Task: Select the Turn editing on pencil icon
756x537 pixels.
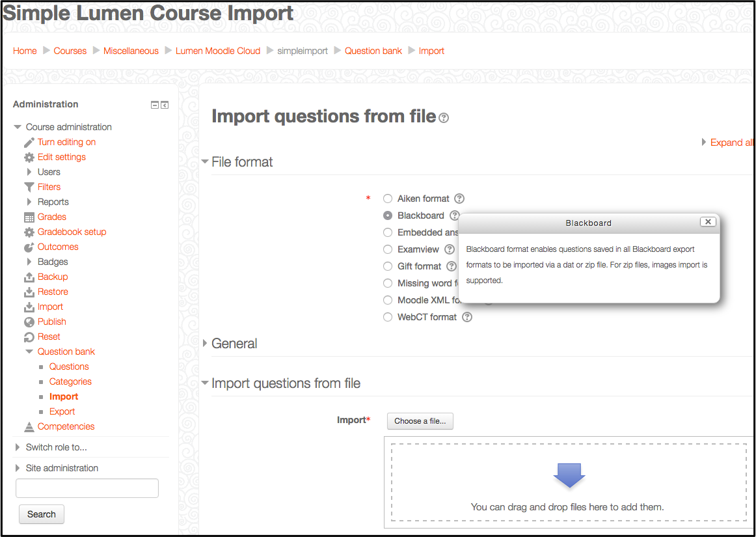Action: click(29, 142)
